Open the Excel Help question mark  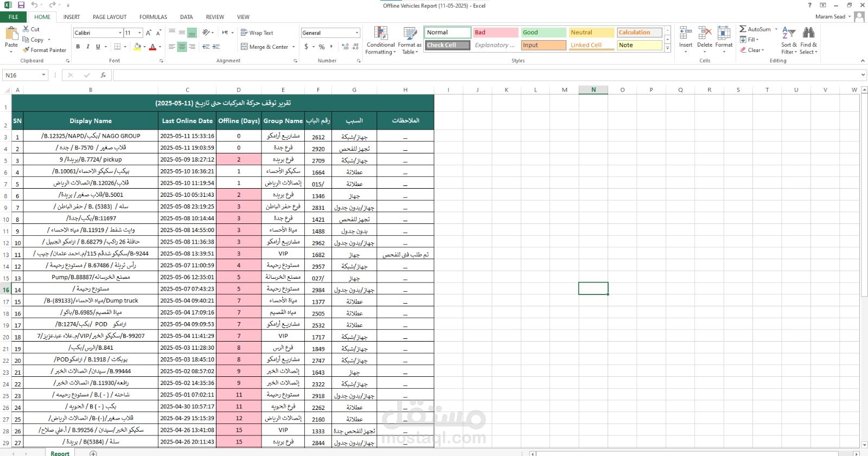pos(809,5)
